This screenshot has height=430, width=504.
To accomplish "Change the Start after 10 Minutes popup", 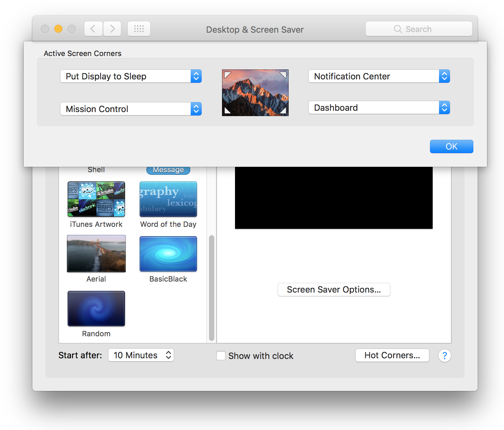I will point(141,355).
